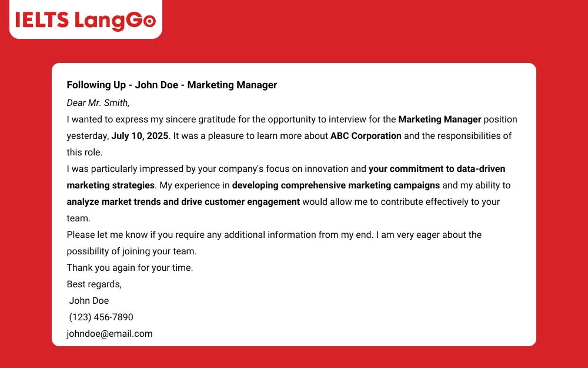Click the word 'team.' ending second paragraph
The width and height of the screenshot is (588, 368).
point(78,218)
